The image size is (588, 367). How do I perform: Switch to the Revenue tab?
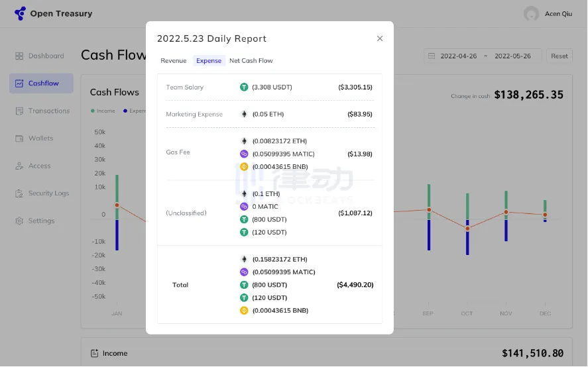174,61
